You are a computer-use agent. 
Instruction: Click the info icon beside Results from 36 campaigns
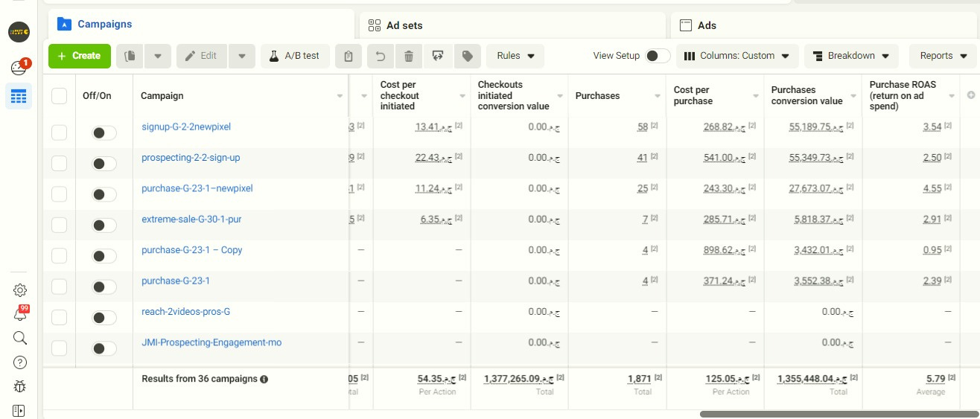tap(264, 379)
